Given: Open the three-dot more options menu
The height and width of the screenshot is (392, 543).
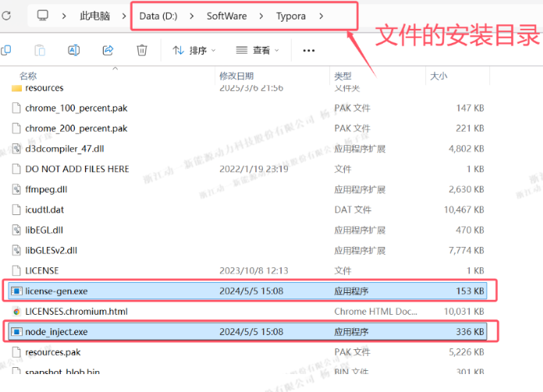Looking at the screenshot, I should 308,51.
